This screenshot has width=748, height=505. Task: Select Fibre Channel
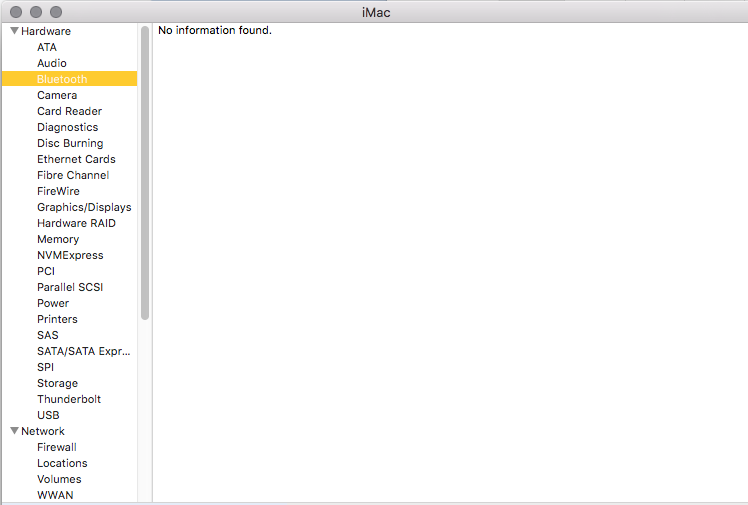coord(73,175)
